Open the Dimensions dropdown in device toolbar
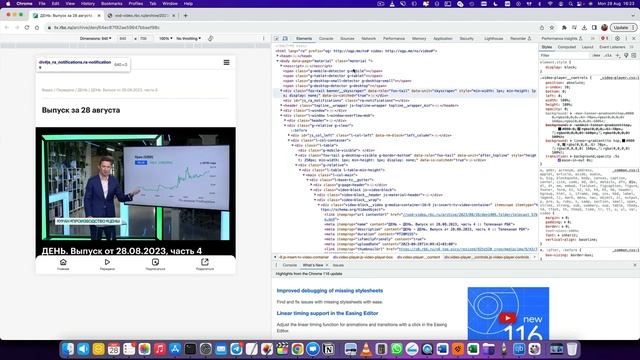This screenshot has height=360, width=640. tap(96, 38)
